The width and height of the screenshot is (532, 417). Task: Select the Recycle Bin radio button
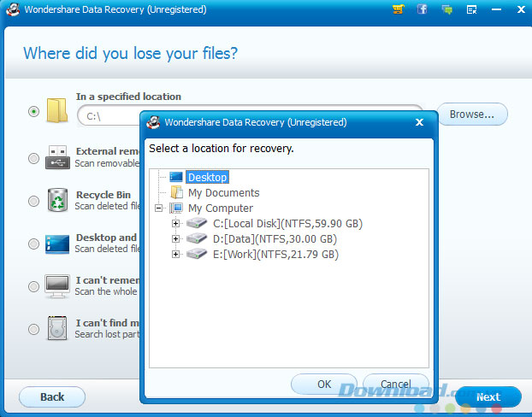point(33,201)
